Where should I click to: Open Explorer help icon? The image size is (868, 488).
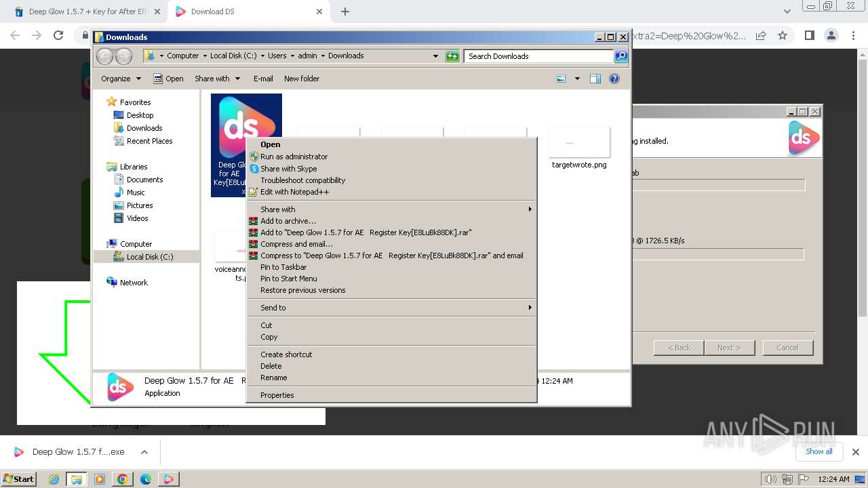[614, 79]
